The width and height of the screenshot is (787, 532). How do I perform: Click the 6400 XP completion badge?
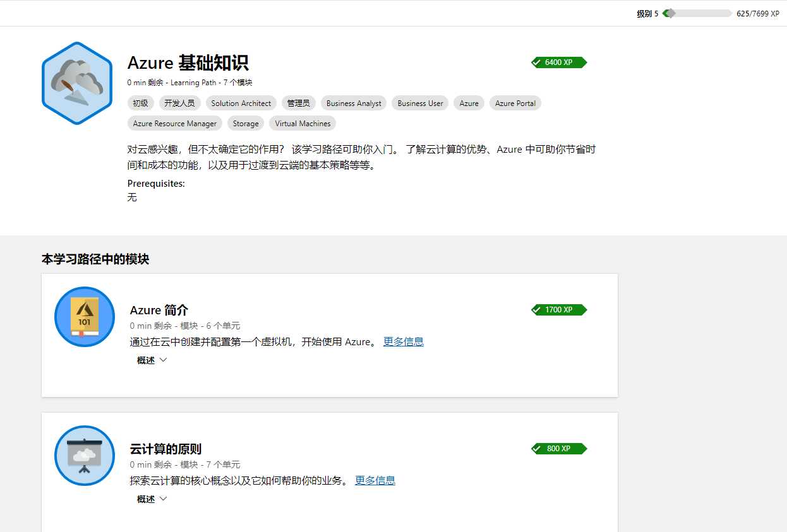click(559, 62)
